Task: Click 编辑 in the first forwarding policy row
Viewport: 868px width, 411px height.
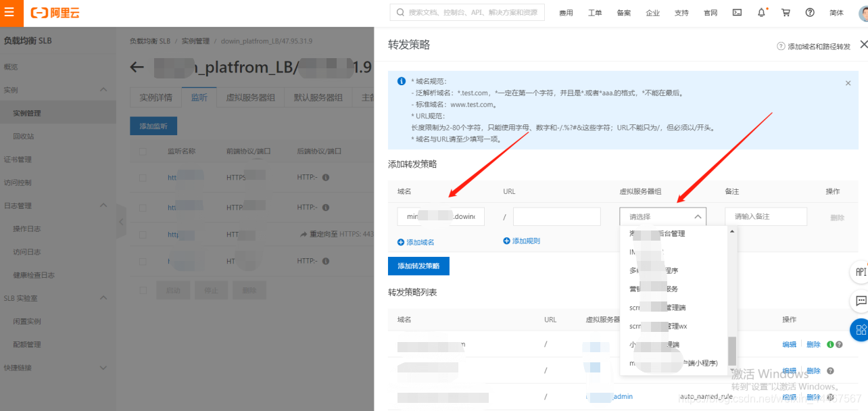Action: 790,345
